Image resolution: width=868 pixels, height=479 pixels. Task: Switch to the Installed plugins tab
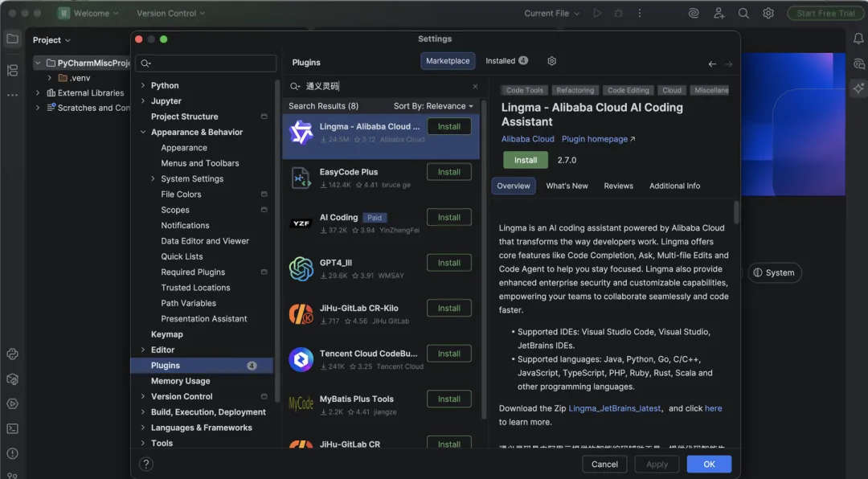coord(506,61)
